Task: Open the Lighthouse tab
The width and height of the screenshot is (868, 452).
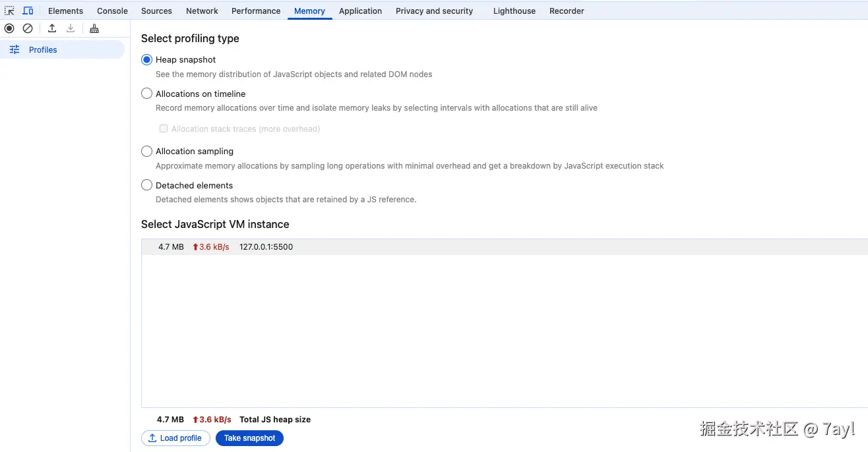Action: tap(514, 11)
